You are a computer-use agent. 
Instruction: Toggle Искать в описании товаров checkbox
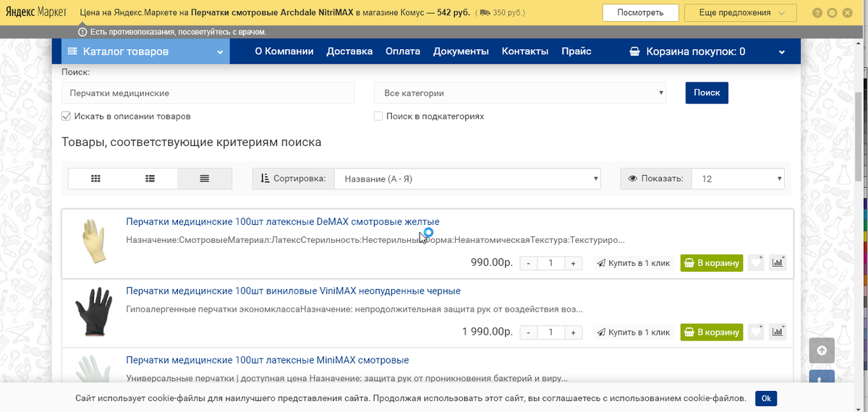[x=66, y=116]
